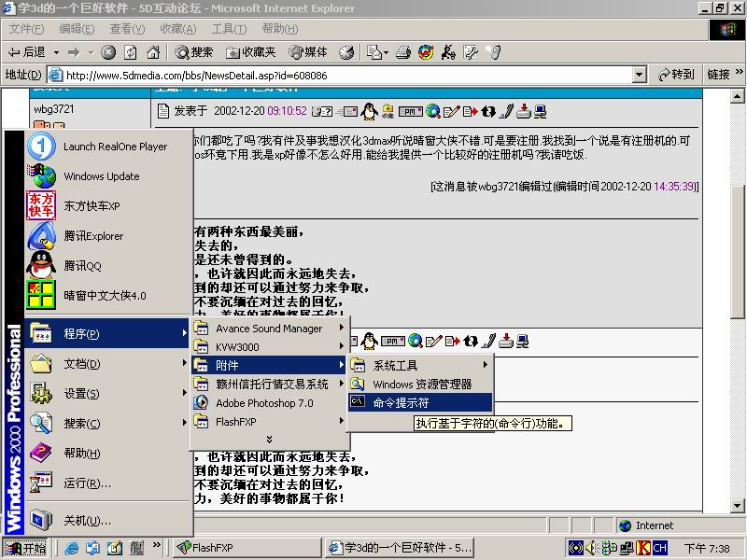The height and width of the screenshot is (560, 747).
Task: Click the edit pencil icon in first post
Action: [x=451, y=111]
